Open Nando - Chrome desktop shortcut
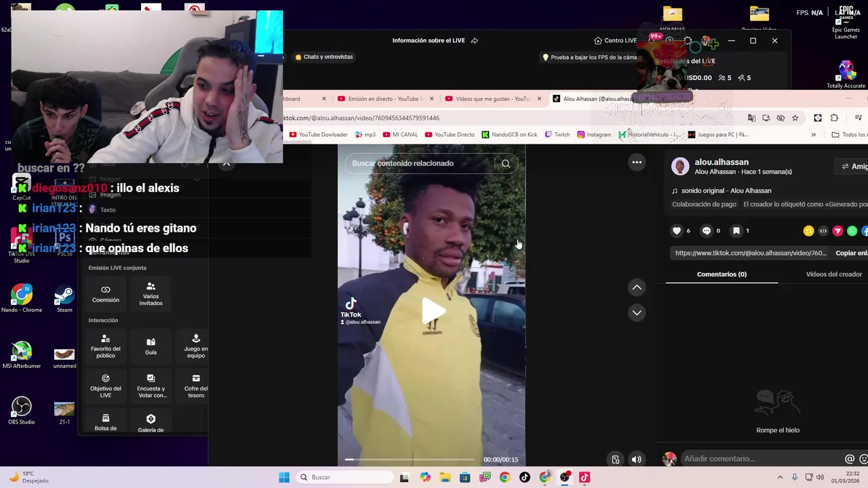 (22, 299)
